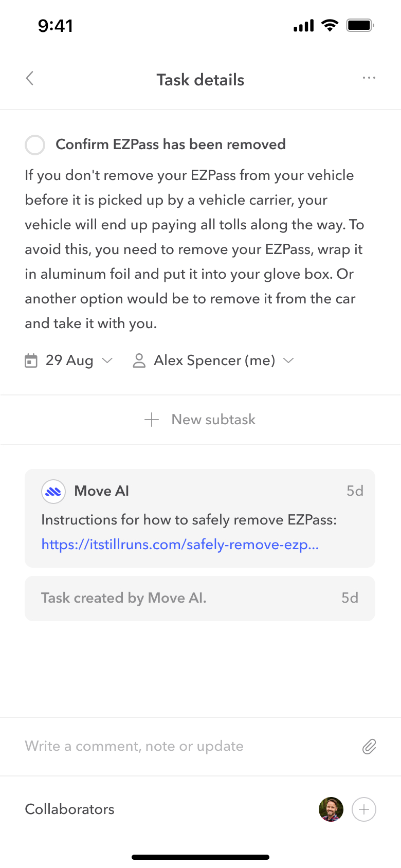Mark the EZPass task as complete
The width and height of the screenshot is (401, 868).
[35, 145]
